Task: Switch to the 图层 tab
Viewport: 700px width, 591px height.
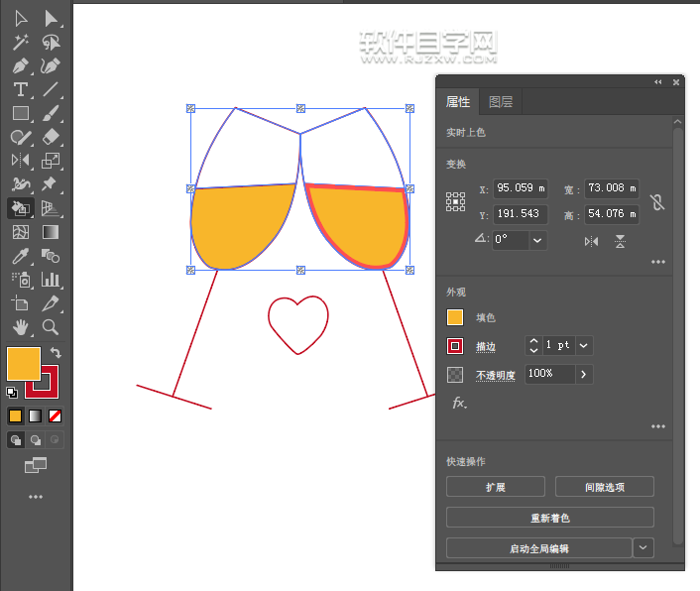Action: click(x=501, y=102)
